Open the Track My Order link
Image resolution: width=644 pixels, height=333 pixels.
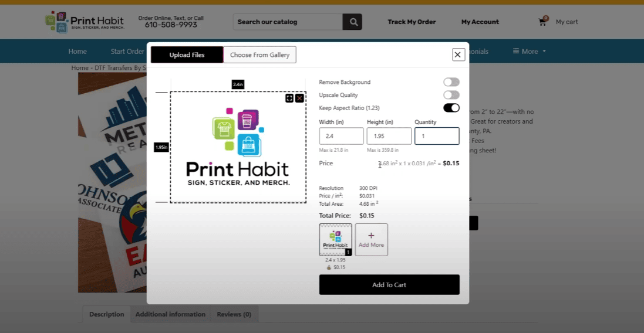[x=412, y=22]
